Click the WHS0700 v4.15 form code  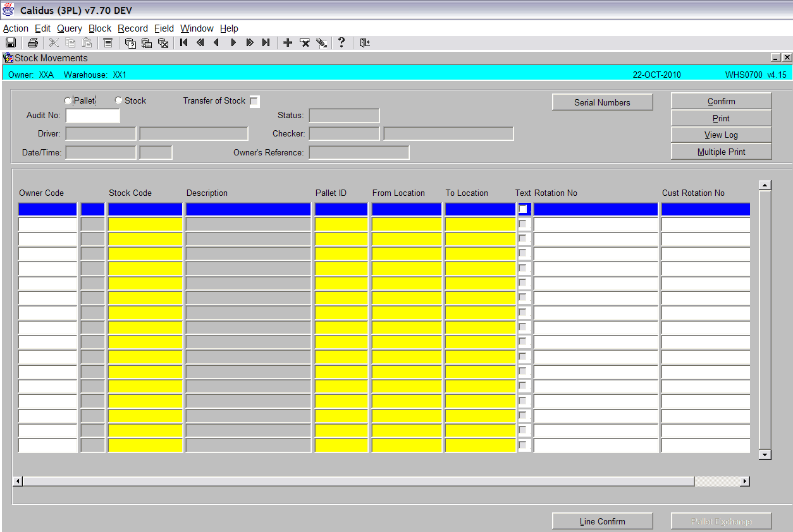coord(756,75)
